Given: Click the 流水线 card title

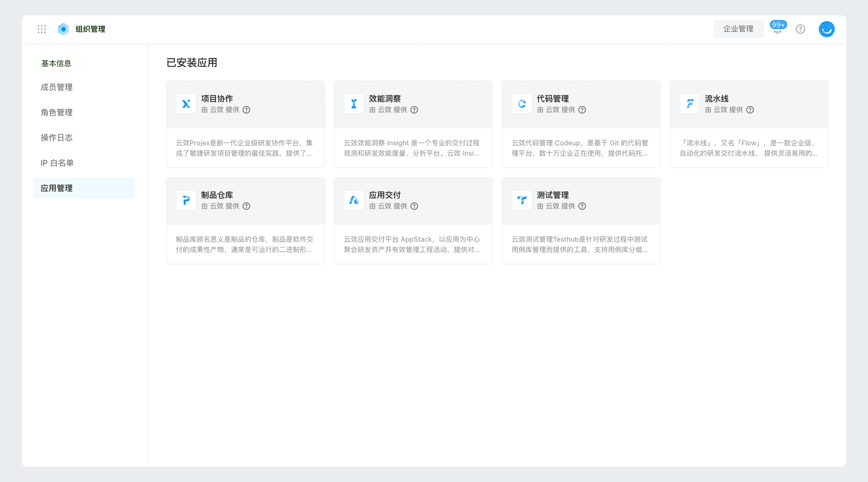Looking at the screenshot, I should [x=716, y=98].
